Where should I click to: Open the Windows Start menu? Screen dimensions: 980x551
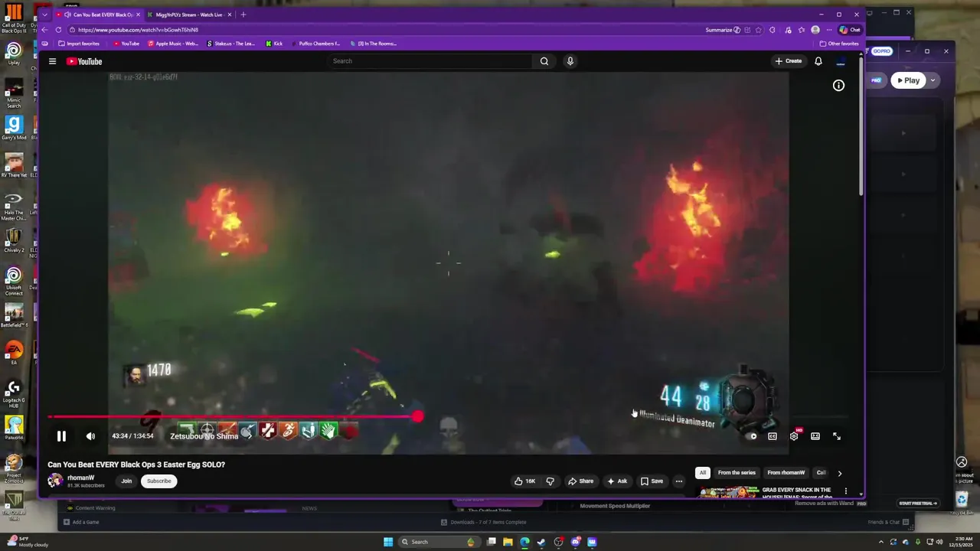(388, 542)
